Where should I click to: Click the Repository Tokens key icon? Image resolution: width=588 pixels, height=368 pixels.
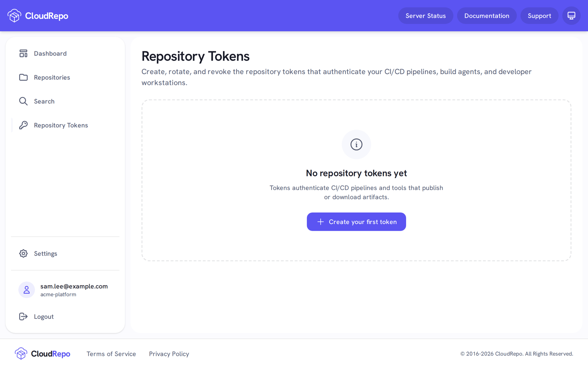[24, 125]
